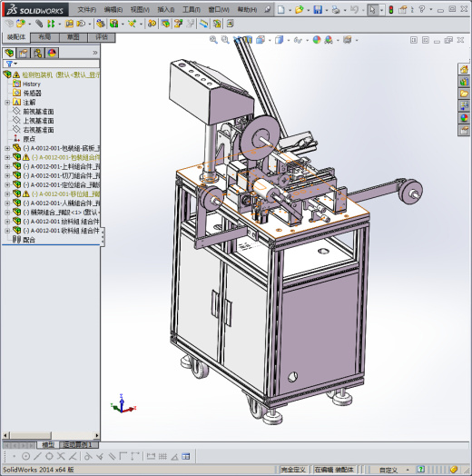The image size is (472, 476).
Task: Open the 视图(V) menu
Action: pyautogui.click(x=140, y=10)
